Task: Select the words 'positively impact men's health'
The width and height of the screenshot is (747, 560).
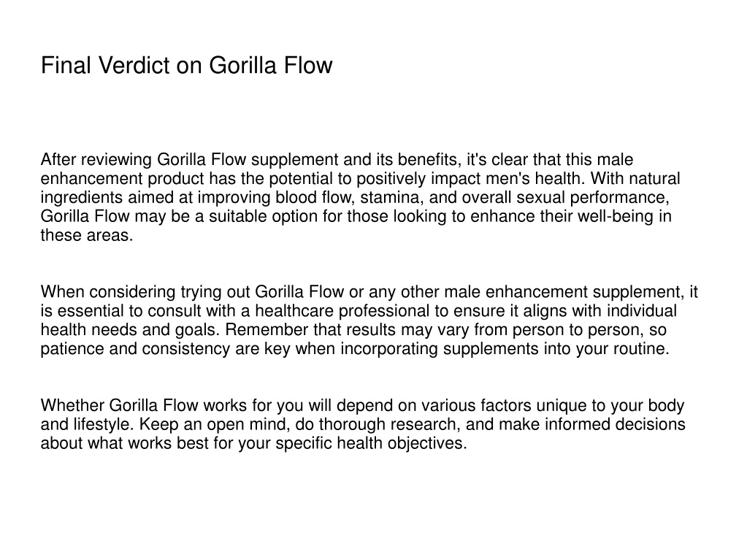Action: (x=472, y=179)
